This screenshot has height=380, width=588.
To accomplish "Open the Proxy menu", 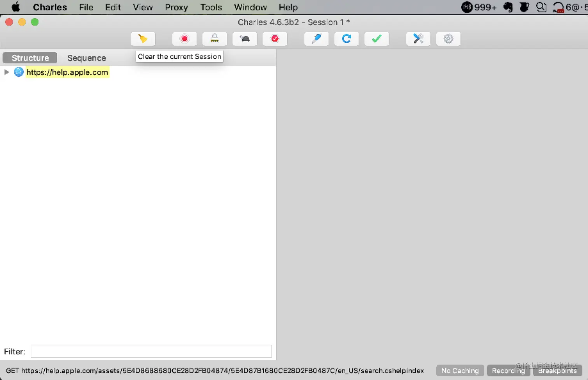I will (176, 7).
